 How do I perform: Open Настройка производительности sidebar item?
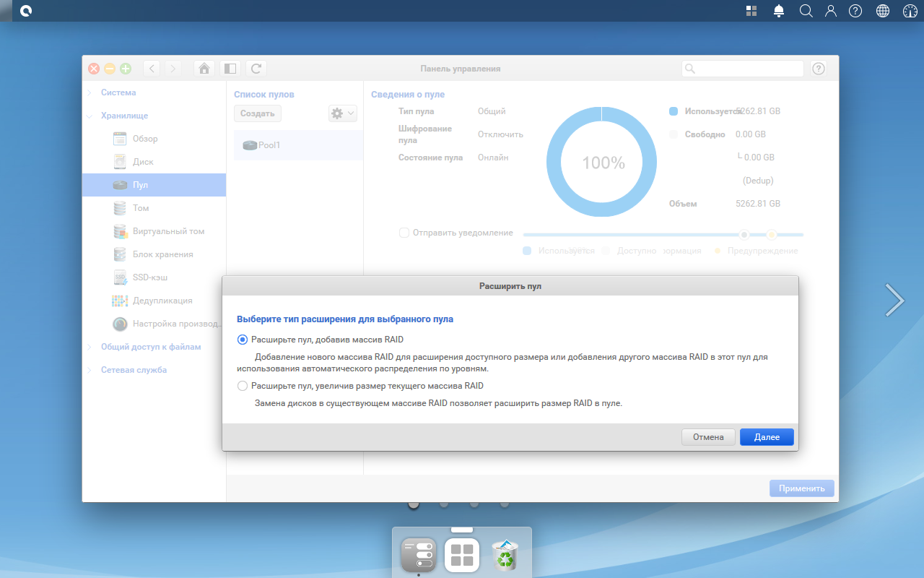(x=154, y=324)
